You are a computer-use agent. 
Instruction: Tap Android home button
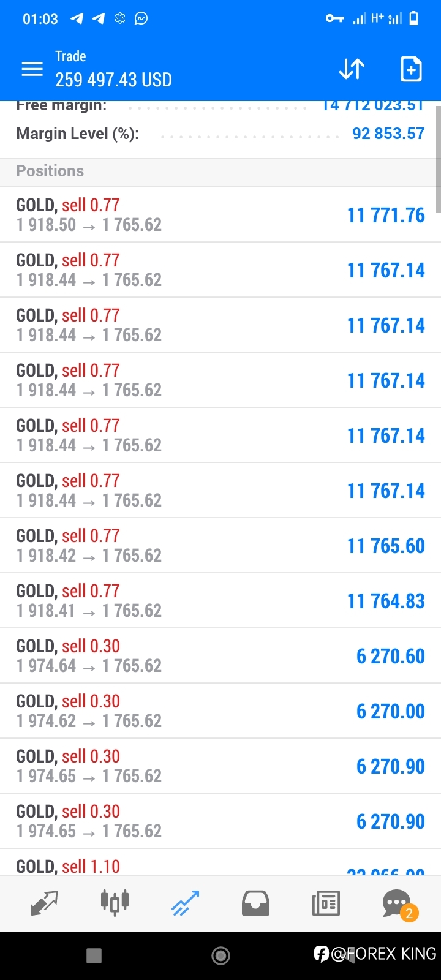[221, 955]
